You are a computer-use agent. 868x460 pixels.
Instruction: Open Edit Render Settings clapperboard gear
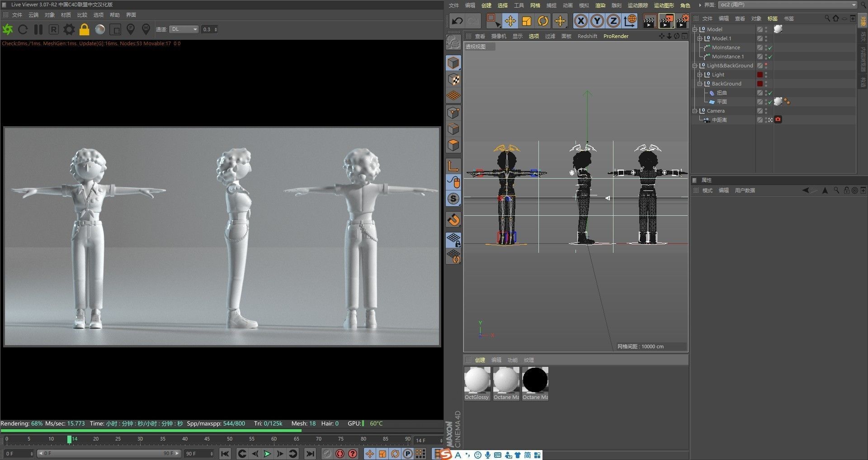coord(682,21)
